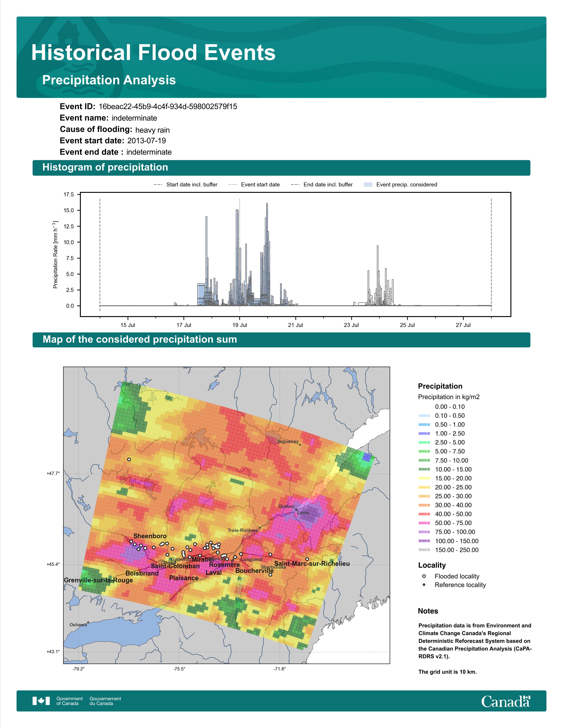Click the Gouvernement du Canada footer text
This screenshot has height=728, width=563.
105,701
